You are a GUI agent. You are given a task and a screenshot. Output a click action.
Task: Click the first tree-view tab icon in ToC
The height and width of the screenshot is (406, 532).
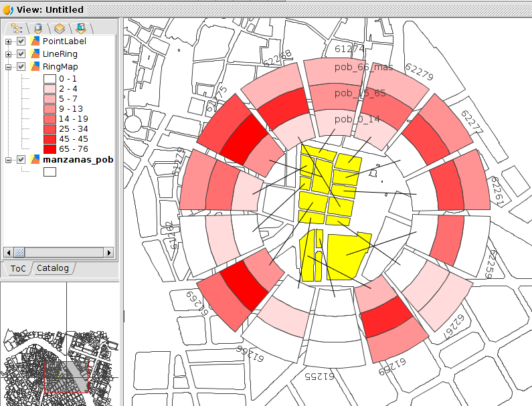[x=17, y=28]
